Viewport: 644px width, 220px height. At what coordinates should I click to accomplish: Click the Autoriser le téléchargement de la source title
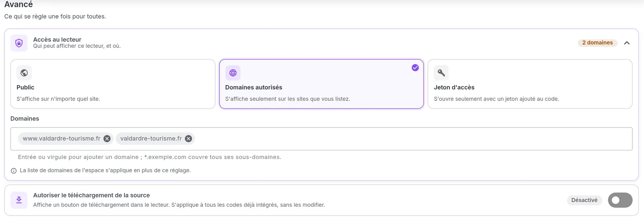pyautogui.click(x=91, y=195)
